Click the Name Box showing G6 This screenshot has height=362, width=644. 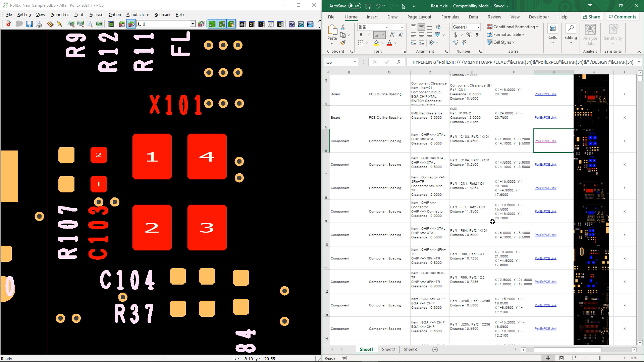point(338,62)
